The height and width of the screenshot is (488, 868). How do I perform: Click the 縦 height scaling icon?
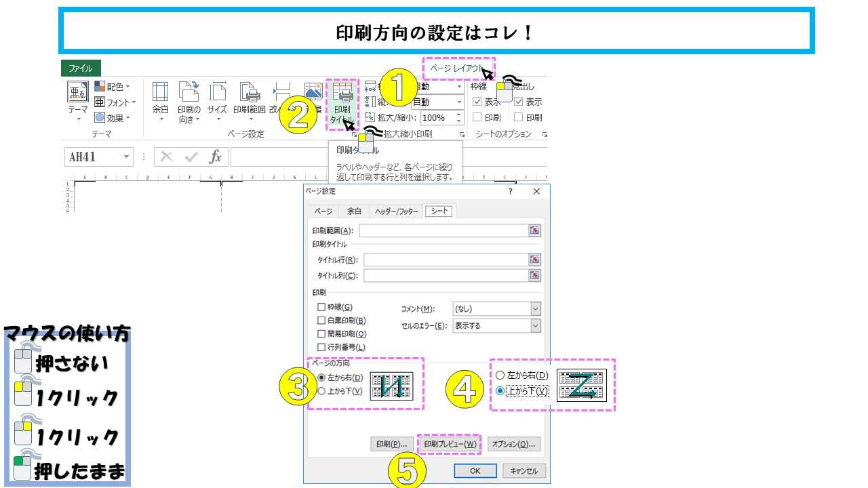coord(370,102)
